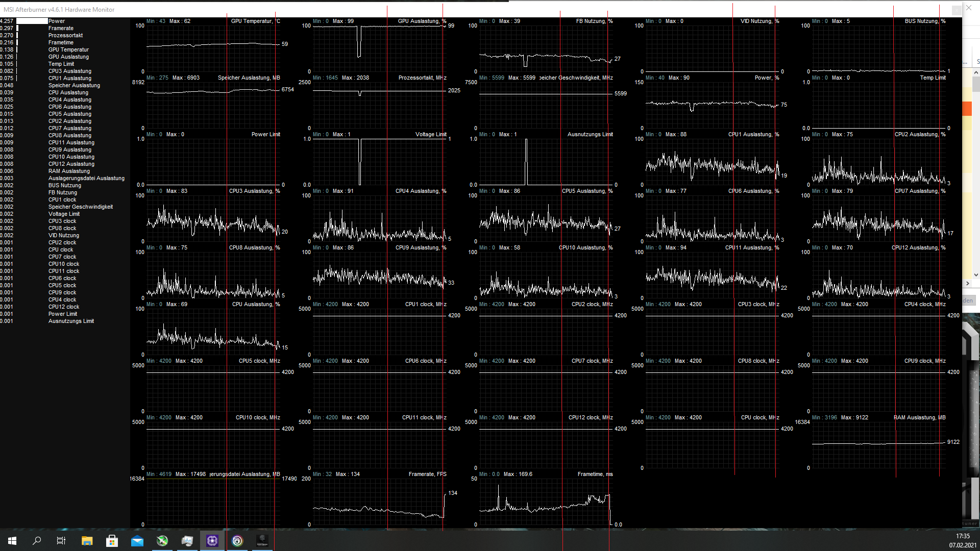This screenshot has height=551, width=980.
Task: Switch to the purple CPU chip taskbar app
Action: click(212, 541)
